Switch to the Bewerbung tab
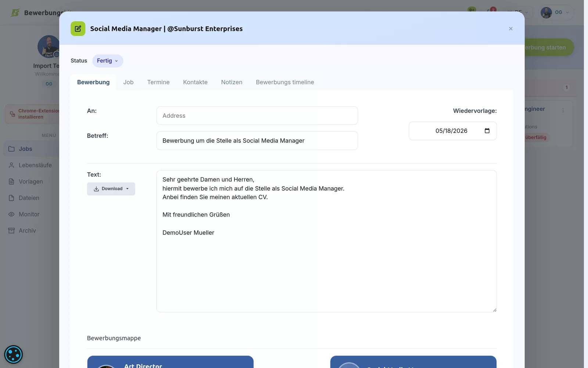This screenshot has height=368, width=588. (93, 82)
